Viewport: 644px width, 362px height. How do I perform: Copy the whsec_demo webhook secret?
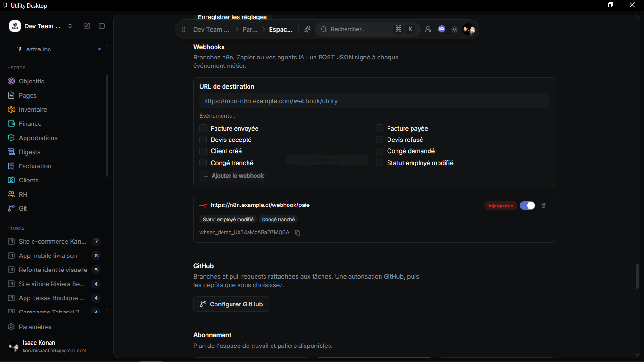[x=297, y=233]
